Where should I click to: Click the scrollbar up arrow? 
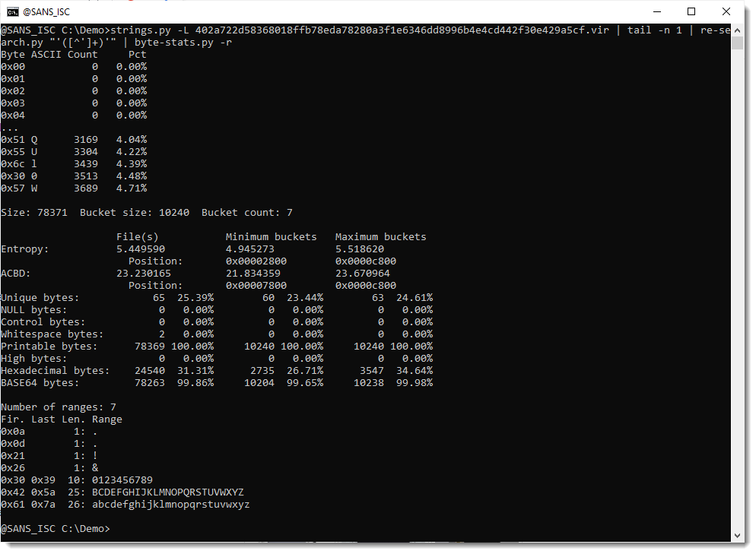[737, 29]
